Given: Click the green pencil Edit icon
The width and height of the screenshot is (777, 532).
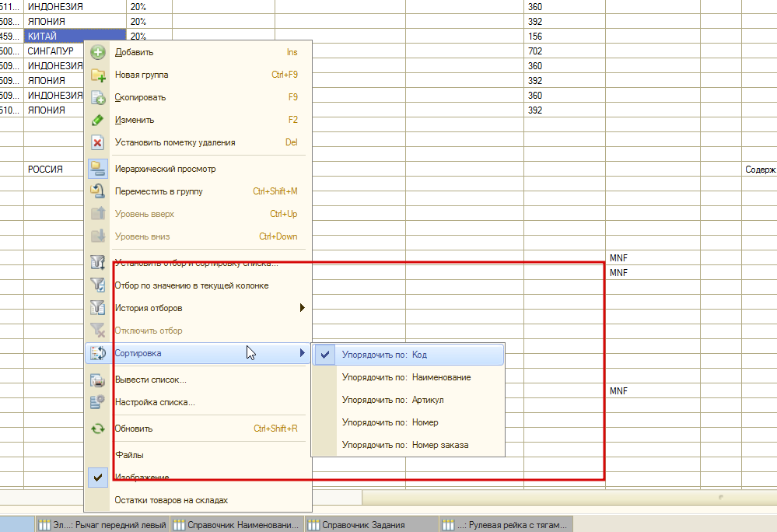Looking at the screenshot, I should pos(98,120).
